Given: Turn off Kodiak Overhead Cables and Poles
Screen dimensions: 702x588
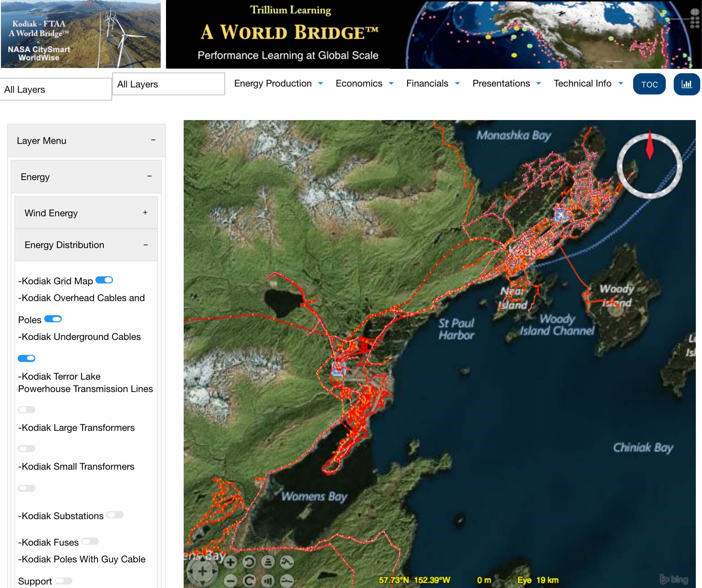Looking at the screenshot, I should [53, 319].
